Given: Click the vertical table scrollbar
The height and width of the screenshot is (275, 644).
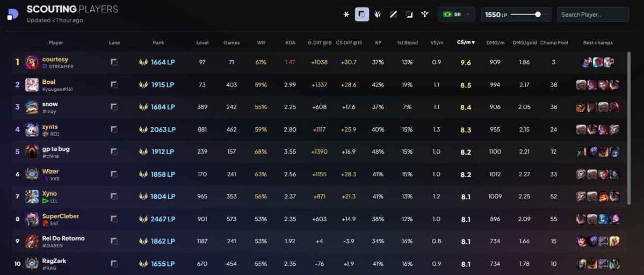Looking at the screenshot, I should (629, 128).
